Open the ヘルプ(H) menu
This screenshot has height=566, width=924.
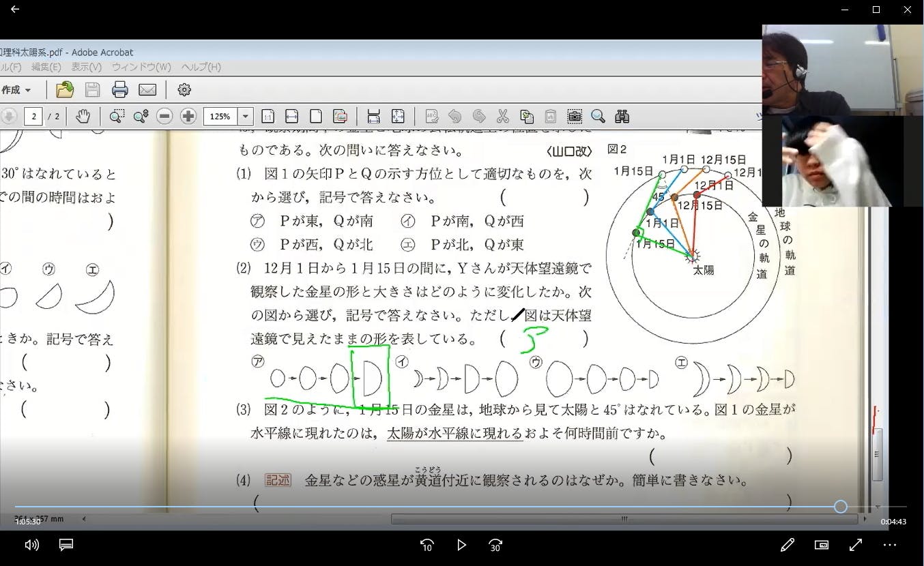(x=201, y=67)
